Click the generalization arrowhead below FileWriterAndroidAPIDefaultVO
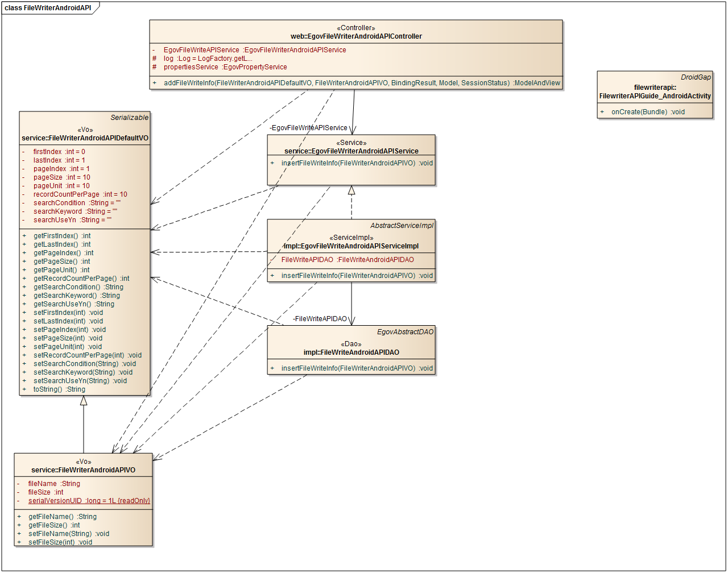 click(x=84, y=400)
